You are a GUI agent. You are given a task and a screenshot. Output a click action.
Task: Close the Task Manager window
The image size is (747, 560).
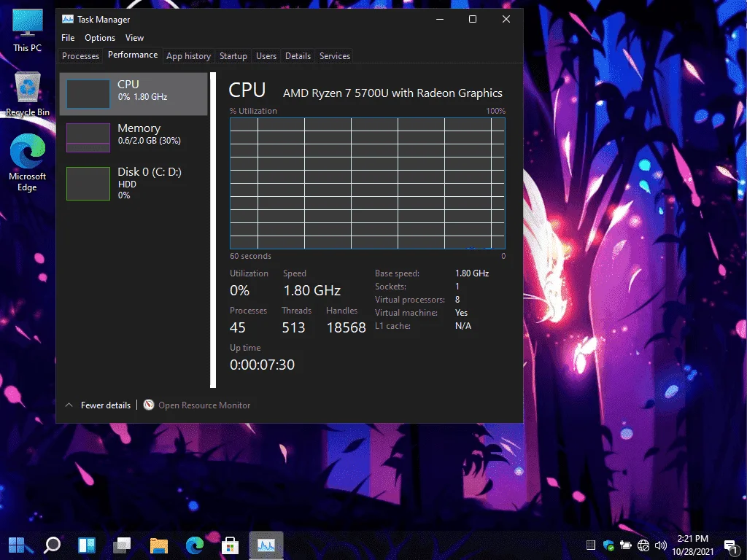pyautogui.click(x=506, y=19)
